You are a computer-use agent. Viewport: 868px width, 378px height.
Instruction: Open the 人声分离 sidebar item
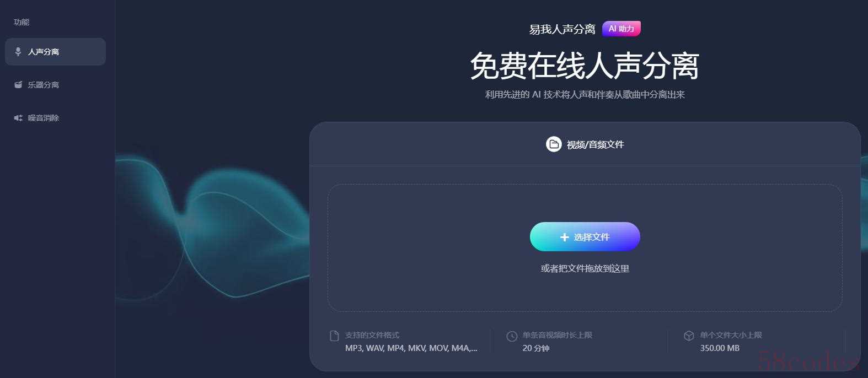[55, 52]
